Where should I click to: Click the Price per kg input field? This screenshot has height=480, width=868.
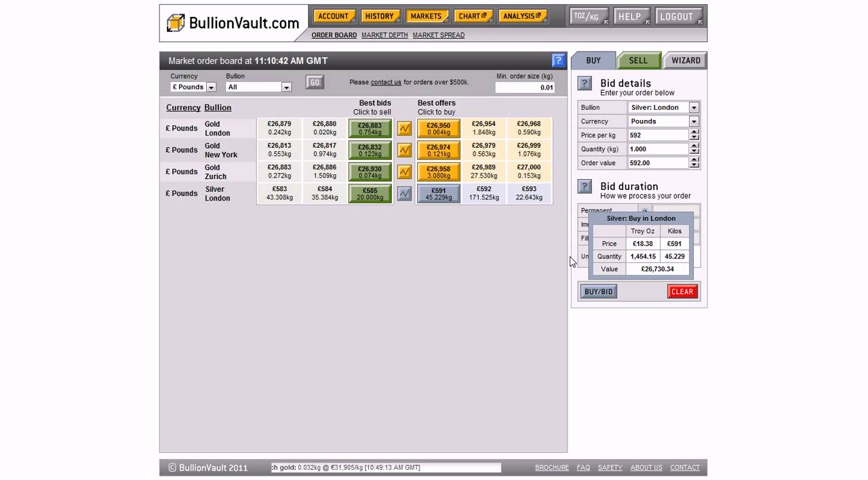[x=658, y=135]
